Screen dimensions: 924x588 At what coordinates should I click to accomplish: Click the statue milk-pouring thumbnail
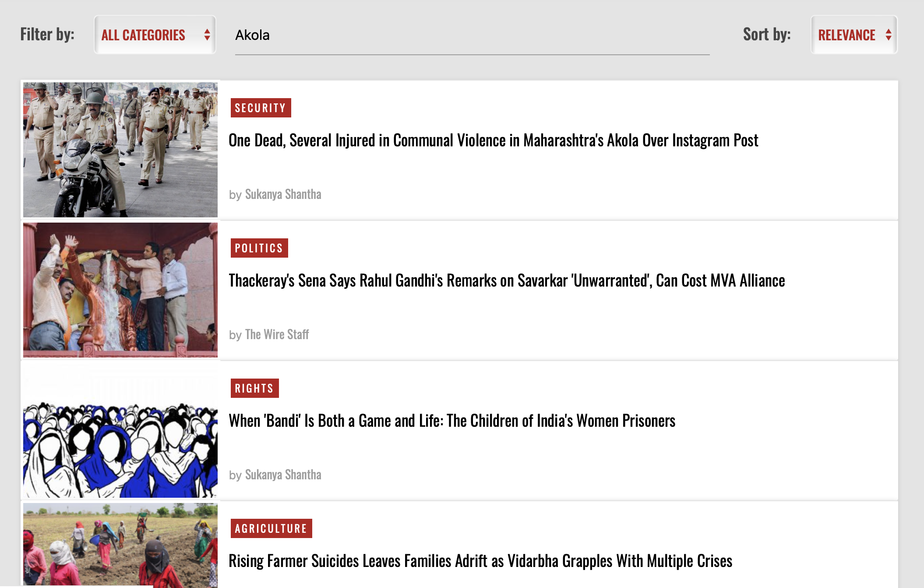coord(120,290)
